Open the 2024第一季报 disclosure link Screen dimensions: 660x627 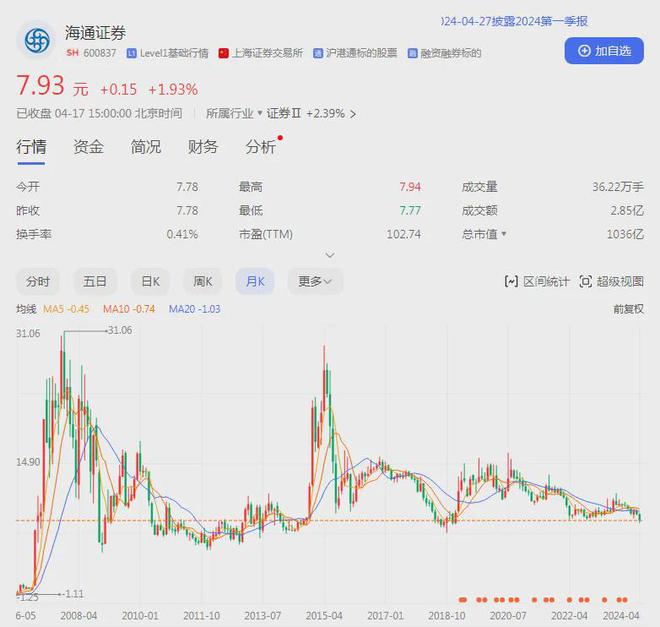tap(515, 21)
